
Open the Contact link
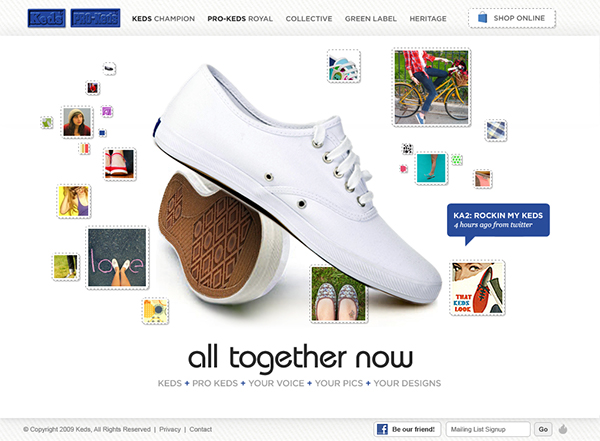201,430
